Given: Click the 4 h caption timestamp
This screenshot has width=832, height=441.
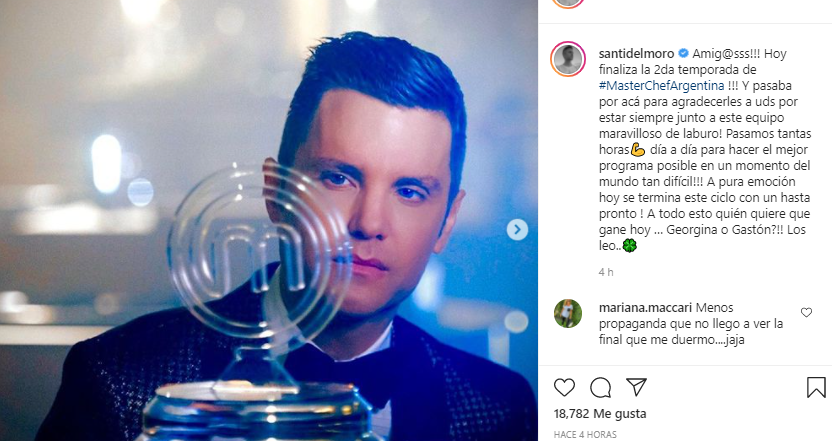Looking at the screenshot, I should [606, 272].
